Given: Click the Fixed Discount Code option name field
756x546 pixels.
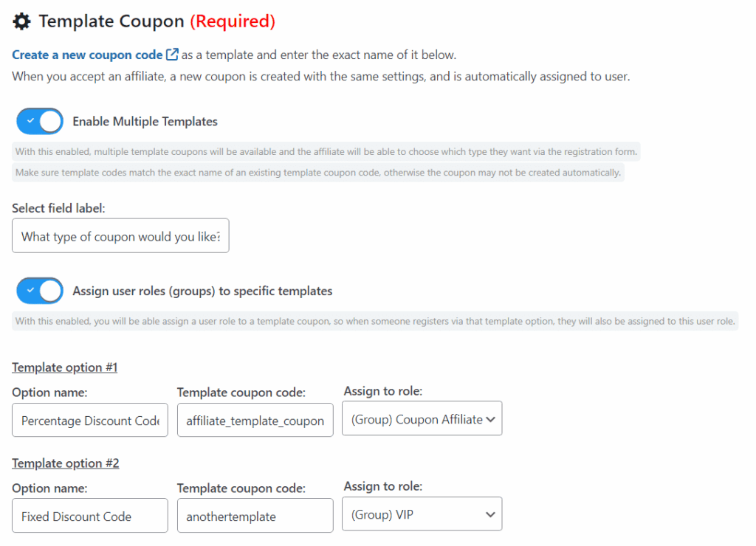Looking at the screenshot, I should 90,516.
